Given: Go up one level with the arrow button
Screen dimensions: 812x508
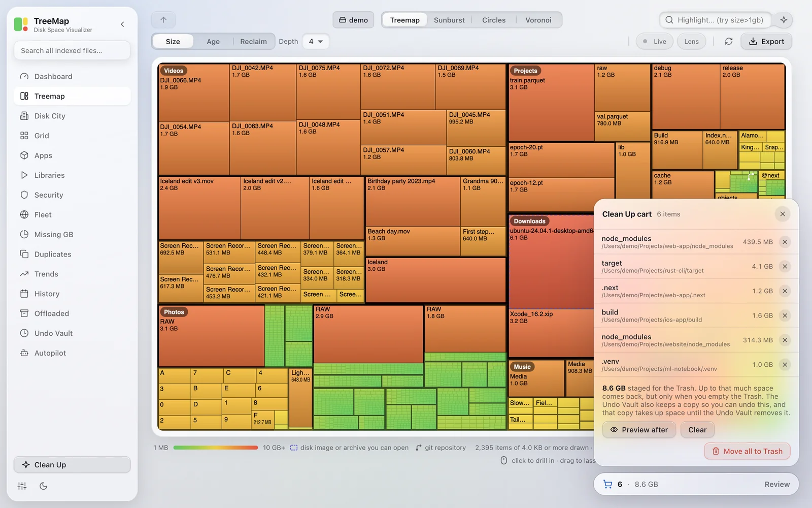Looking at the screenshot, I should tap(163, 20).
